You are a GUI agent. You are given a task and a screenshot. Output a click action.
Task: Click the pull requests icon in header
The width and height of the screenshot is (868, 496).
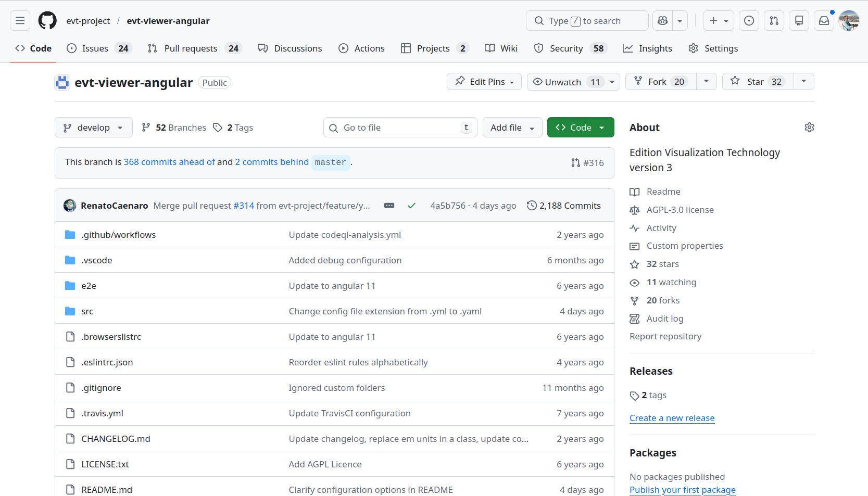[x=774, y=20]
